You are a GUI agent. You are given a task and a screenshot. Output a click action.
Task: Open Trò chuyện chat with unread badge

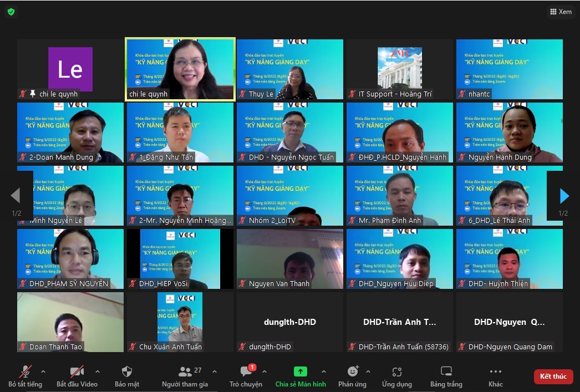pyautogui.click(x=246, y=376)
